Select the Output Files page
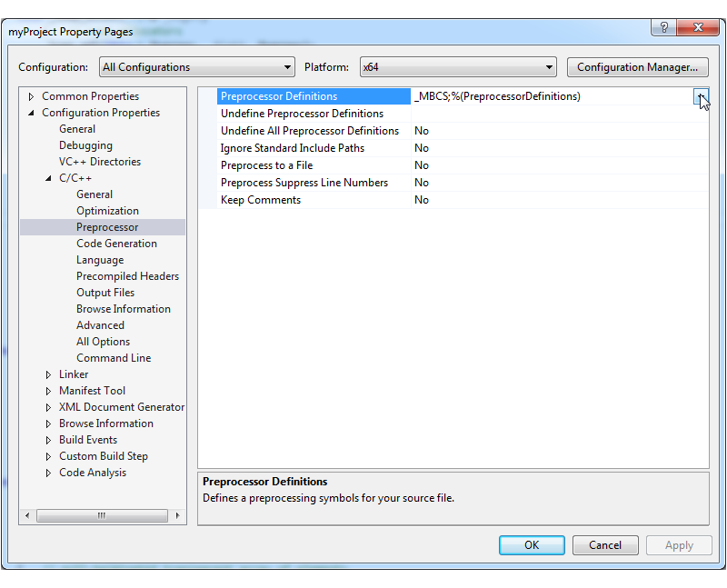 click(105, 293)
